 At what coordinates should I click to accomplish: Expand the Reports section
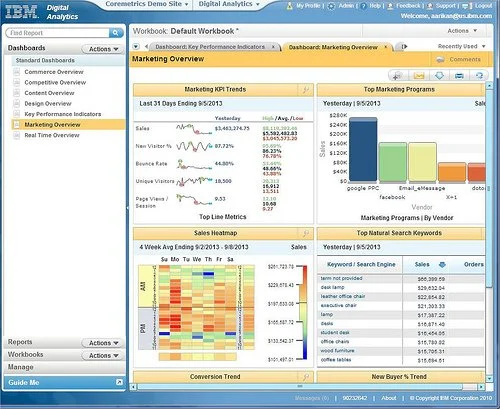point(20,342)
